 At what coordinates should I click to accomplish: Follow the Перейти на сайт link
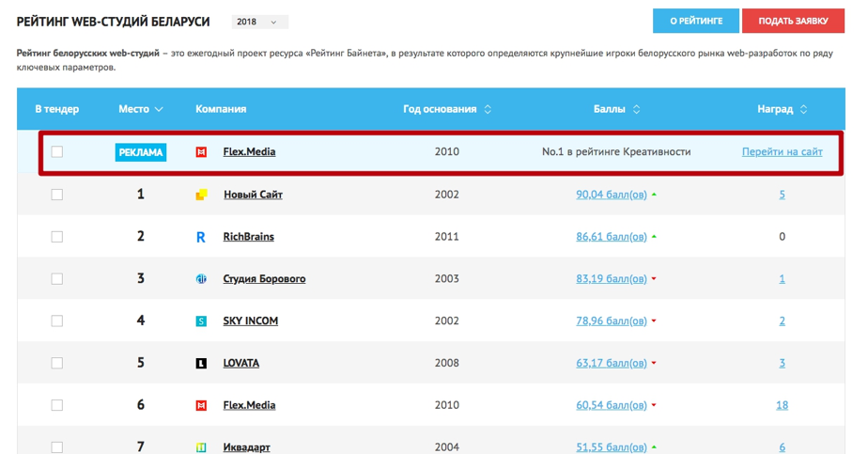pyautogui.click(x=783, y=151)
